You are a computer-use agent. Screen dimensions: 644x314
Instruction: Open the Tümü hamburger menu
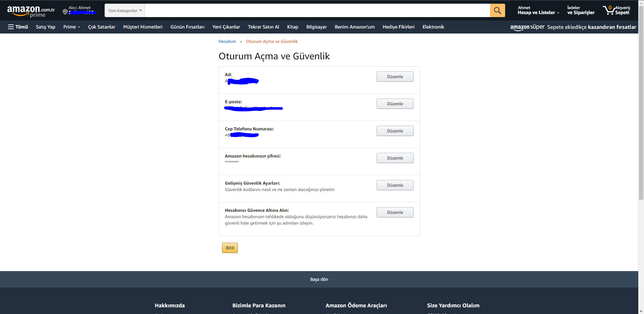(x=18, y=27)
